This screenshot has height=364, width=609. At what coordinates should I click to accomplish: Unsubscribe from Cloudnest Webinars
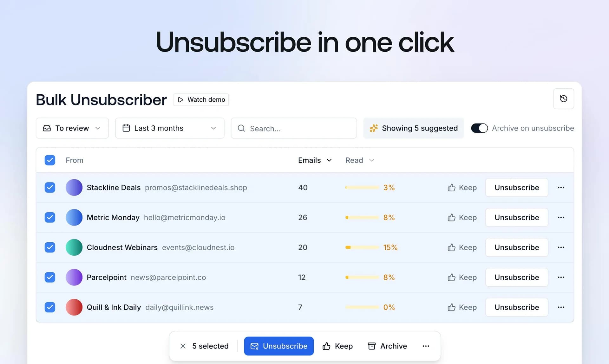pos(517,247)
